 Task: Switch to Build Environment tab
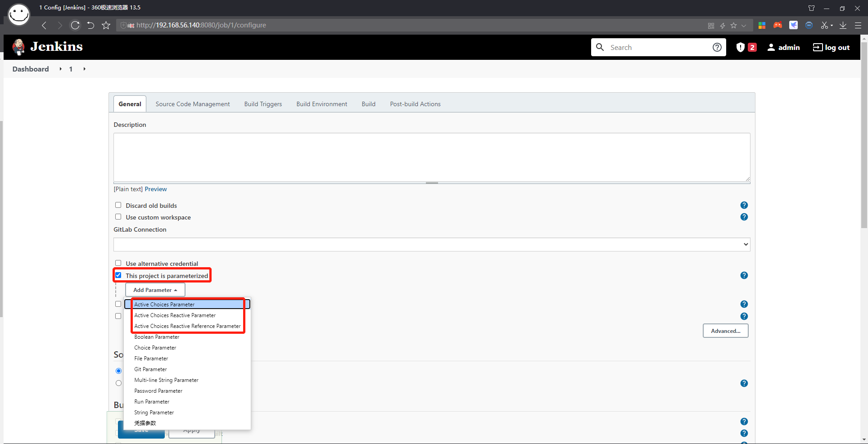click(322, 104)
